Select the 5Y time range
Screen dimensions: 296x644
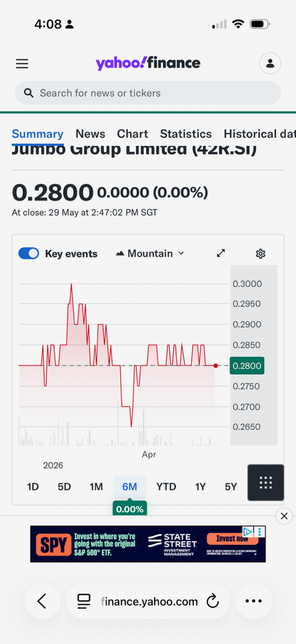[231, 487]
